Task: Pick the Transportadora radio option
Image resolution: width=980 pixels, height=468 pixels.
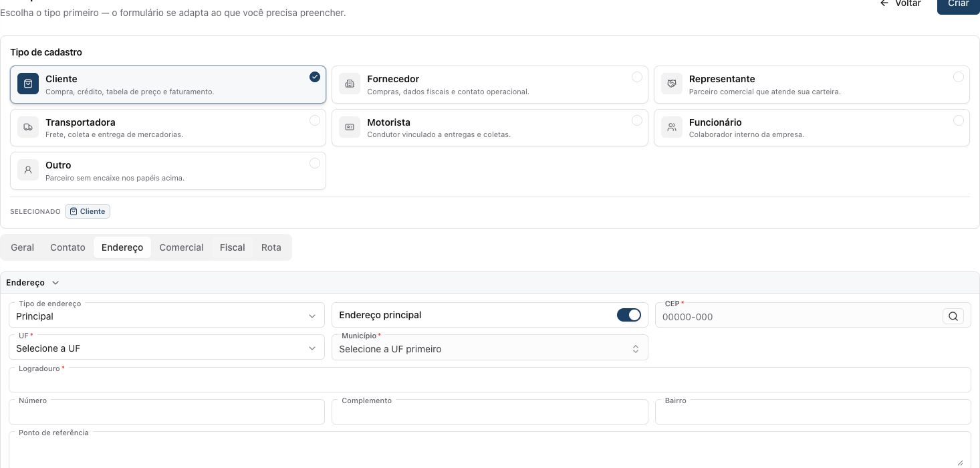Action: (315, 120)
